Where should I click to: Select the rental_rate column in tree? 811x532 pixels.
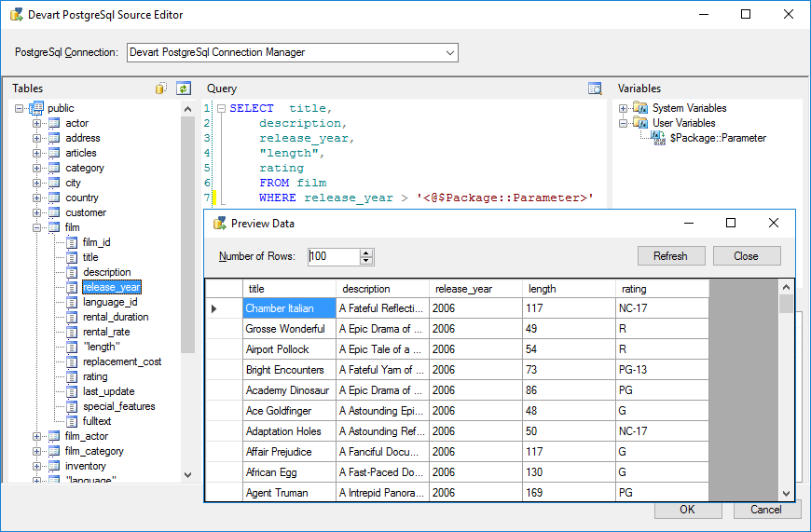coord(106,332)
